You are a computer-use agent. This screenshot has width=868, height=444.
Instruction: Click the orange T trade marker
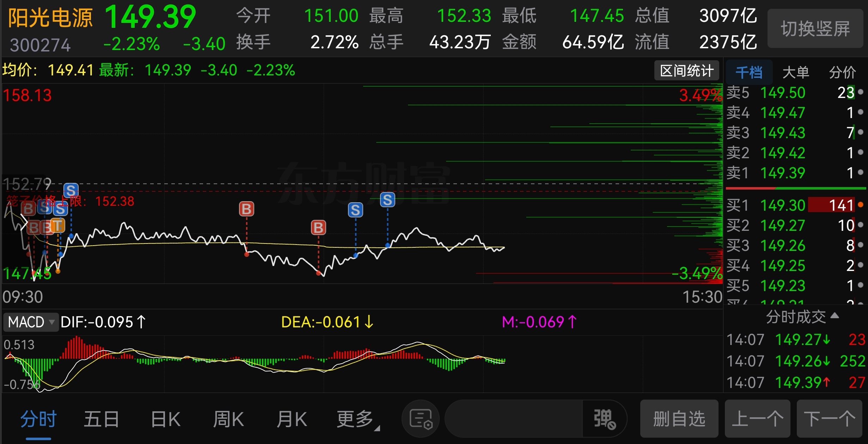click(57, 226)
